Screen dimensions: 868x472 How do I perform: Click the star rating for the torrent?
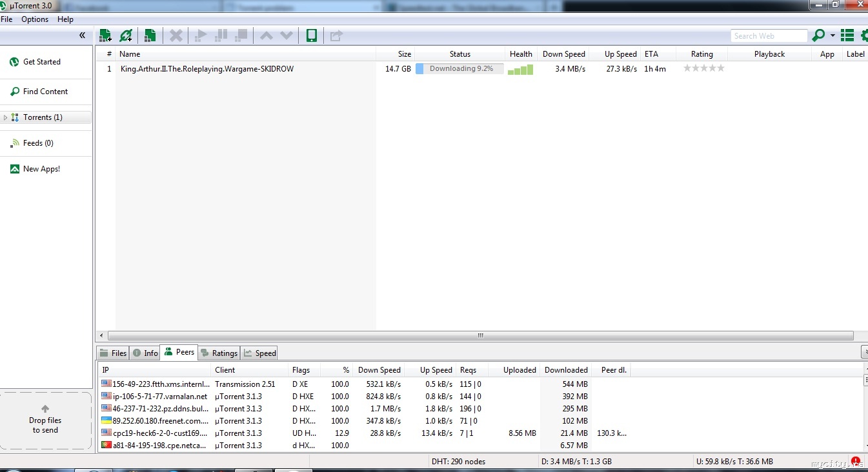(x=703, y=68)
